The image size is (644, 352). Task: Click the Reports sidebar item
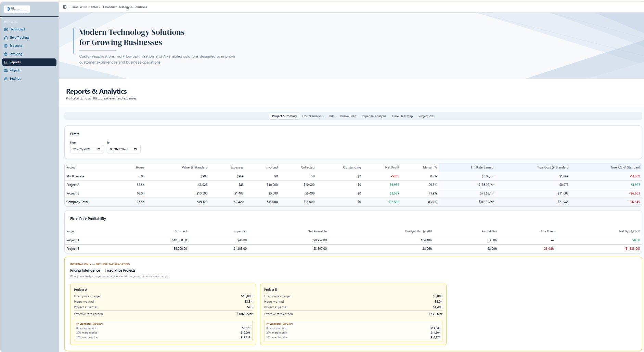click(x=29, y=62)
